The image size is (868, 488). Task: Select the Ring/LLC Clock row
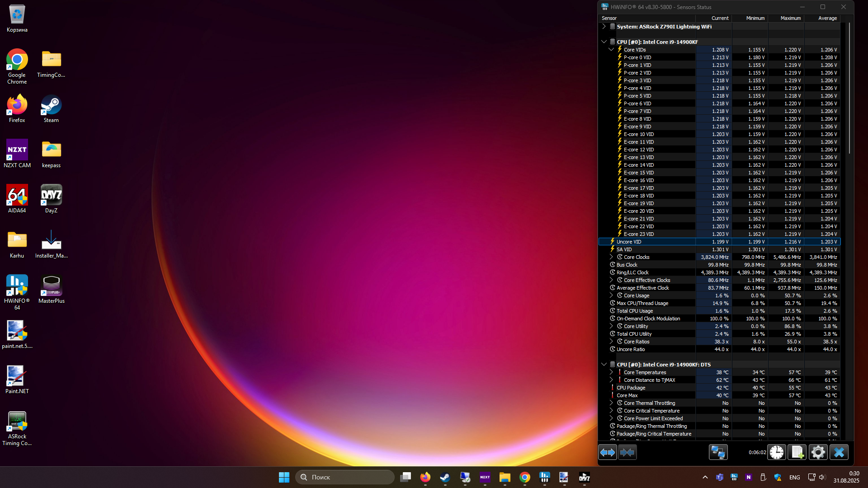[x=719, y=272]
